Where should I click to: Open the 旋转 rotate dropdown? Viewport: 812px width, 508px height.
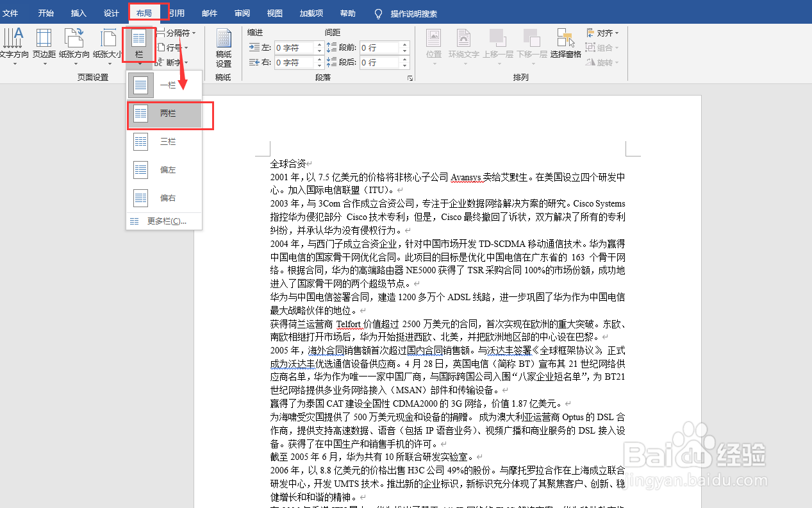[602, 62]
